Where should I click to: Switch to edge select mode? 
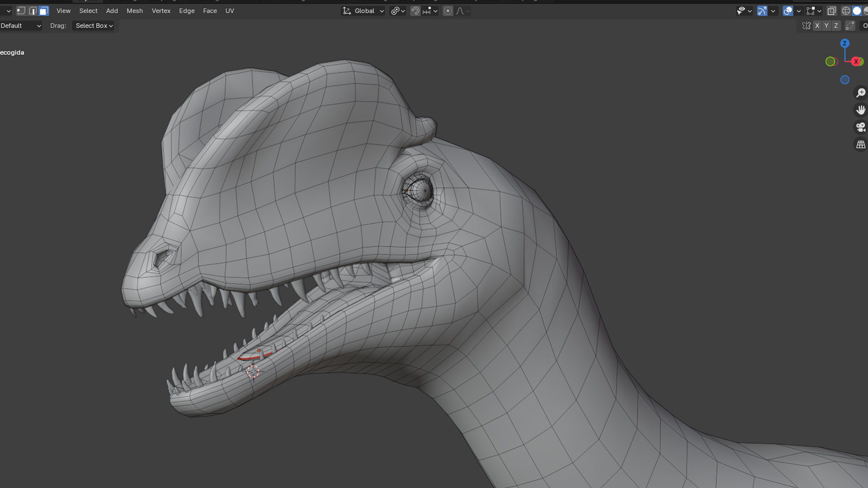pyautogui.click(x=32, y=11)
